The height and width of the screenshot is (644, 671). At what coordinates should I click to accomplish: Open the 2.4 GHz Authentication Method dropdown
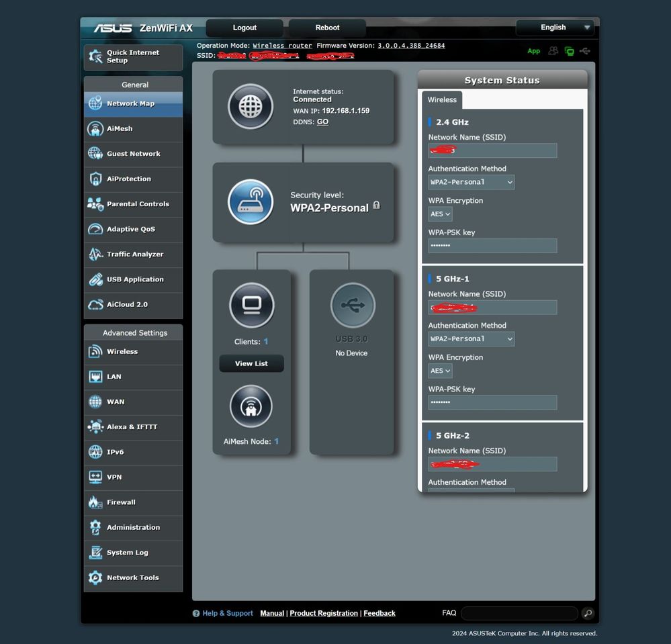(x=470, y=182)
